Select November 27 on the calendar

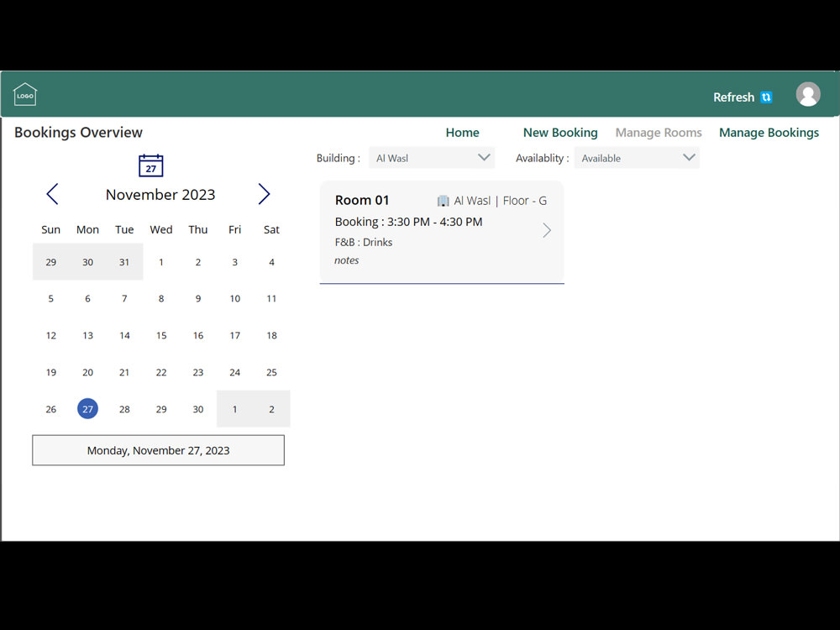point(87,408)
